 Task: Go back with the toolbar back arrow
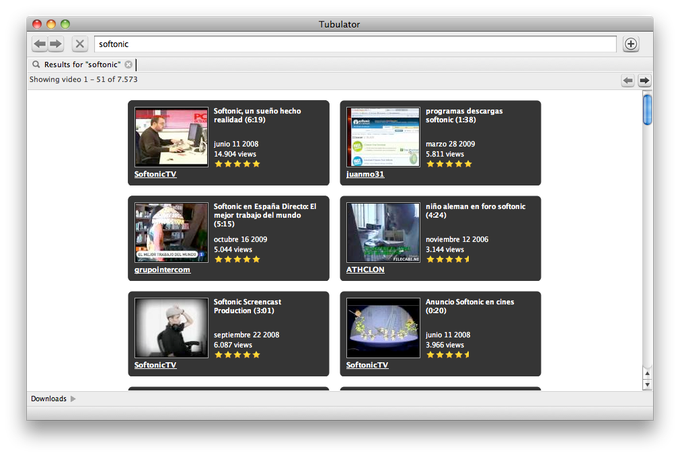click(40, 44)
